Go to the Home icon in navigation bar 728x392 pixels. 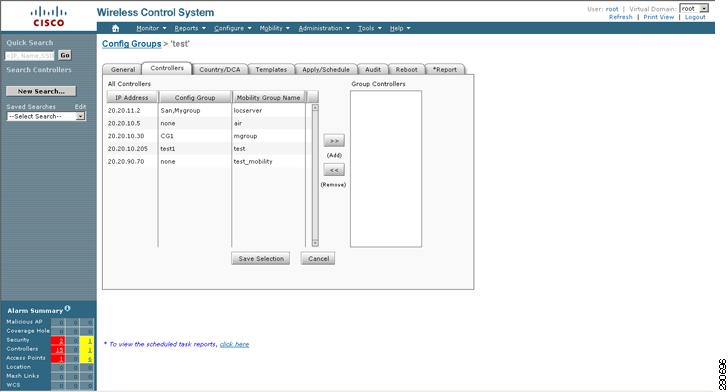pyautogui.click(x=116, y=28)
